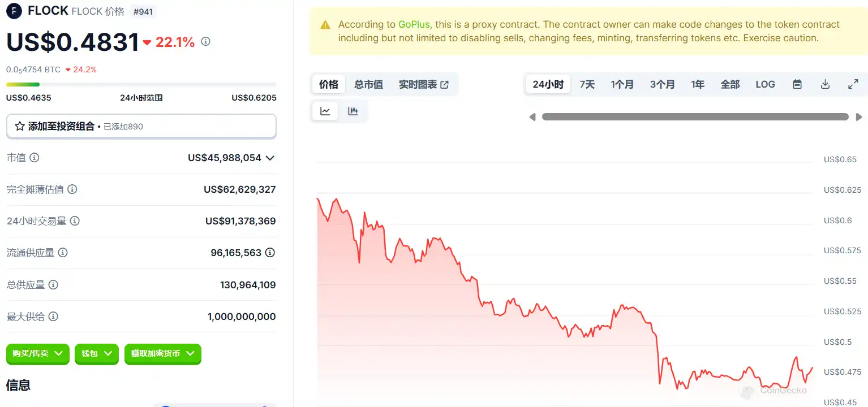Expand chart to fullscreen
Viewport: 868px width, 407px height.
click(x=853, y=84)
